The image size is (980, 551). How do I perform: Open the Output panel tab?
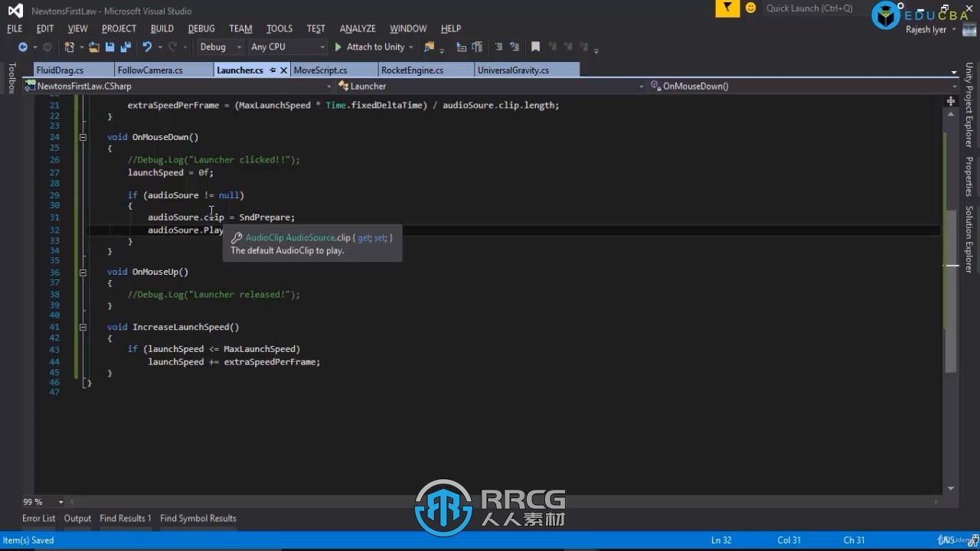tap(77, 518)
